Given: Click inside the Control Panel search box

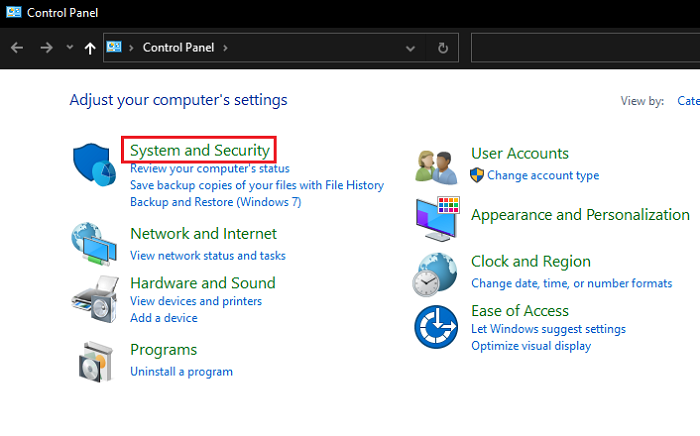Looking at the screenshot, I should coord(585,48).
